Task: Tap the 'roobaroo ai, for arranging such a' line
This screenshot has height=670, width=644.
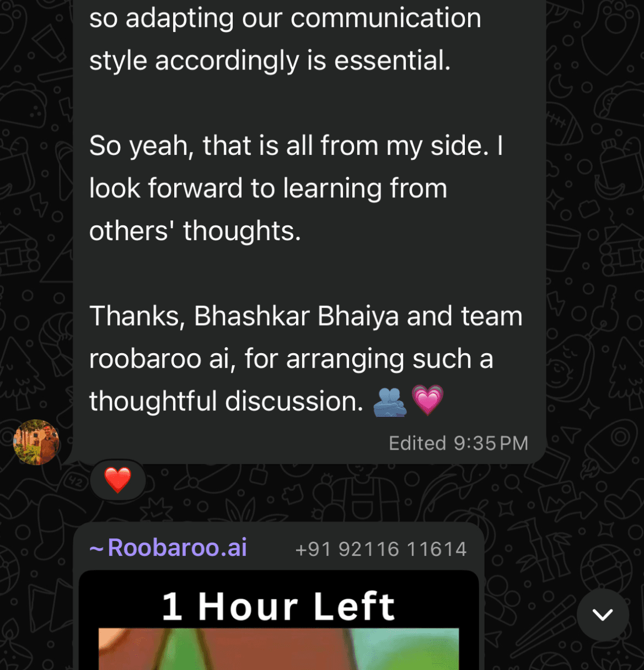Action: 291,359
